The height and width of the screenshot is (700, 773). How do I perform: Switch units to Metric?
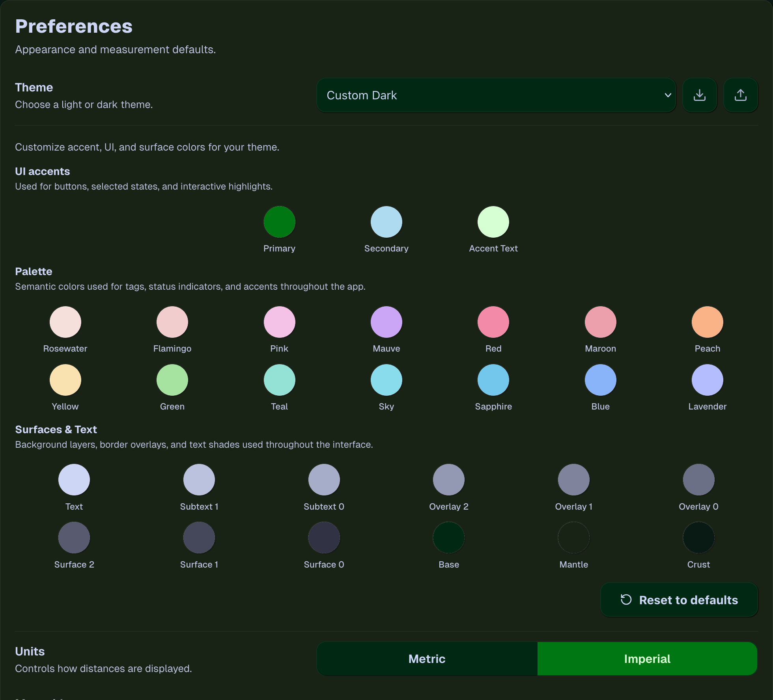[427, 659]
